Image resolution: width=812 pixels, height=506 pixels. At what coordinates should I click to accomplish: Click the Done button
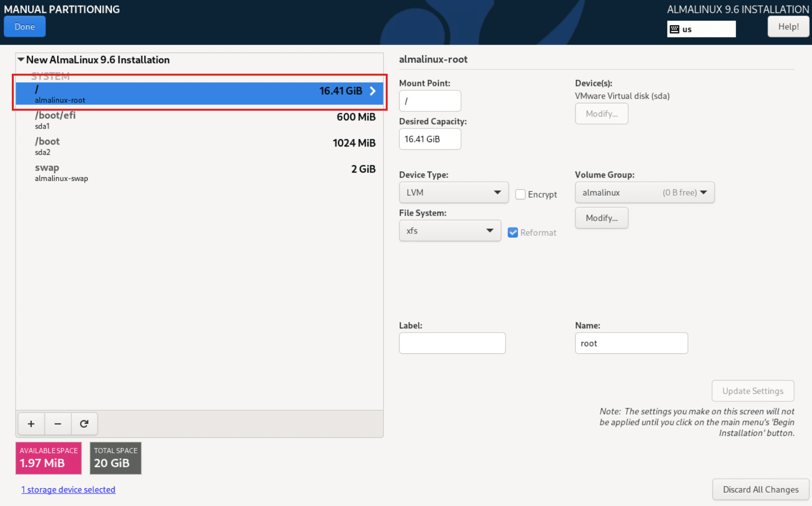25,27
